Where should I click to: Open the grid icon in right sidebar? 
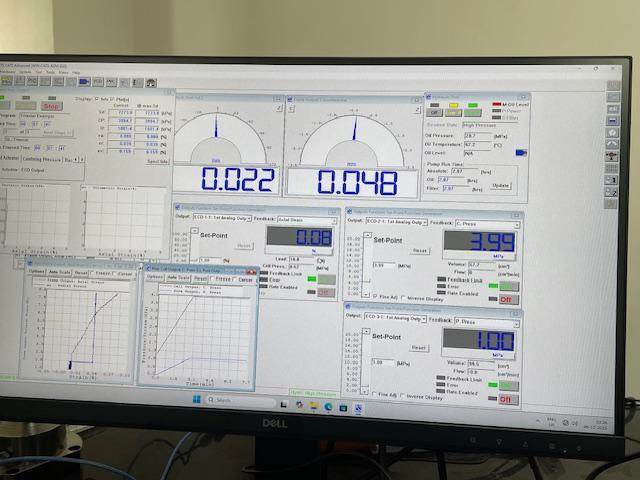tap(611, 168)
